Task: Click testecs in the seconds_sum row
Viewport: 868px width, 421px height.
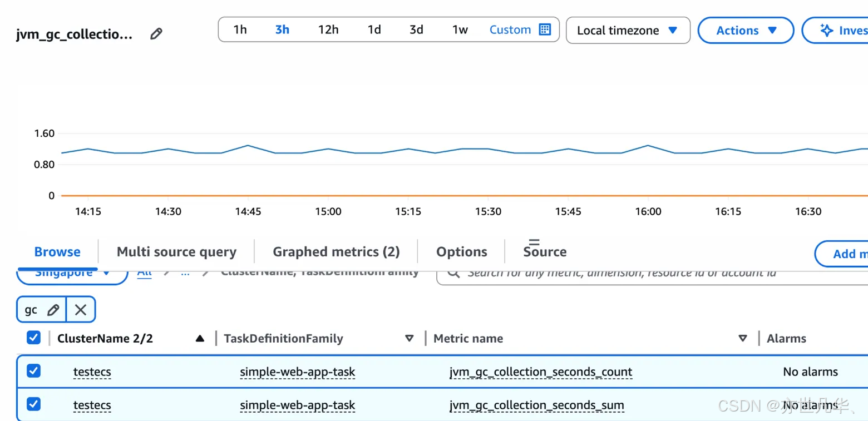Action: (92, 405)
